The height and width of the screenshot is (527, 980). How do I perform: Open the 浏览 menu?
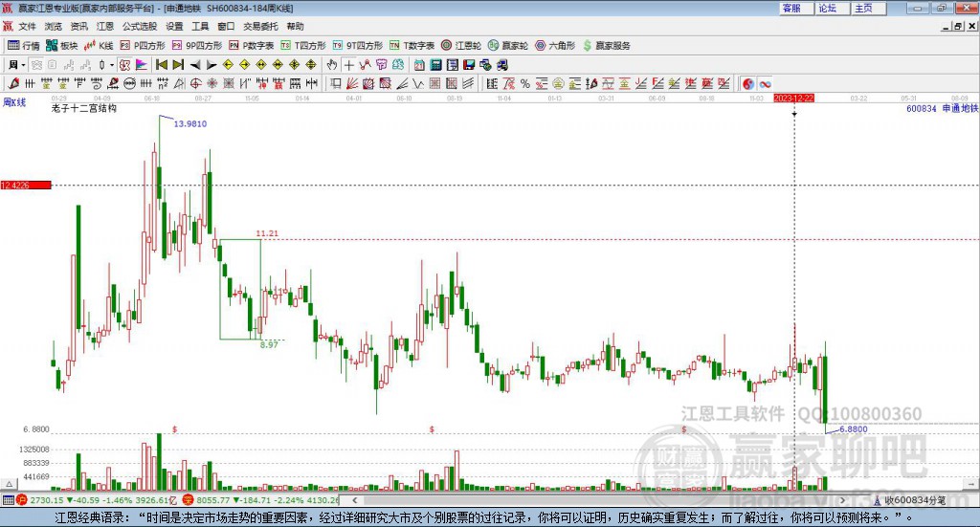tap(54, 26)
